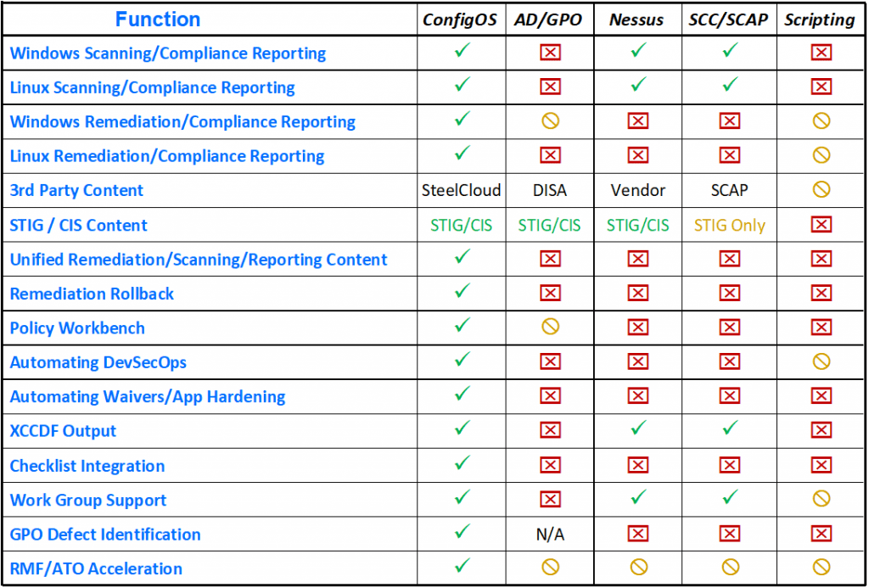
Task: Click AD/GPO orange circle in Policy Workbench row
Action: [x=550, y=328]
